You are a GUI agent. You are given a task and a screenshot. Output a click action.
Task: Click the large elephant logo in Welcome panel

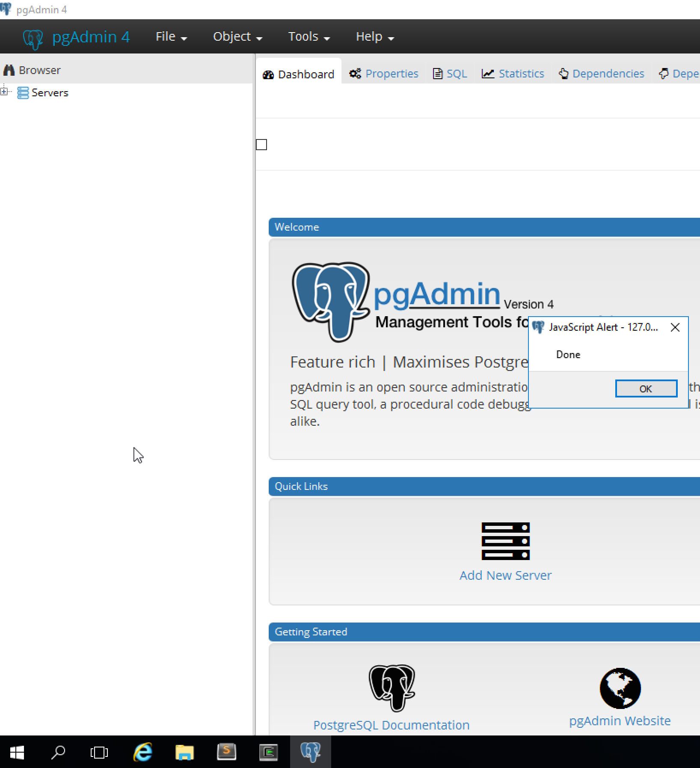330,302
